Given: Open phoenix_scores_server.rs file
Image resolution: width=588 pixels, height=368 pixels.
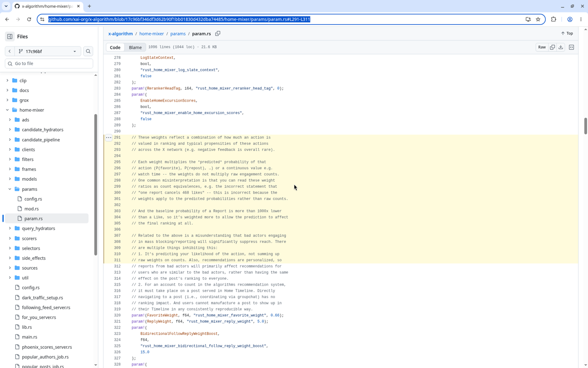Looking at the screenshot, I should point(47,347).
